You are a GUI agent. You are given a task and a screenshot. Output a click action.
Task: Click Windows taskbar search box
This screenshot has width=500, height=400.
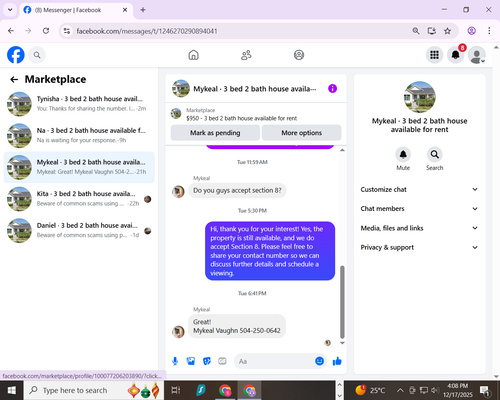coord(93,390)
